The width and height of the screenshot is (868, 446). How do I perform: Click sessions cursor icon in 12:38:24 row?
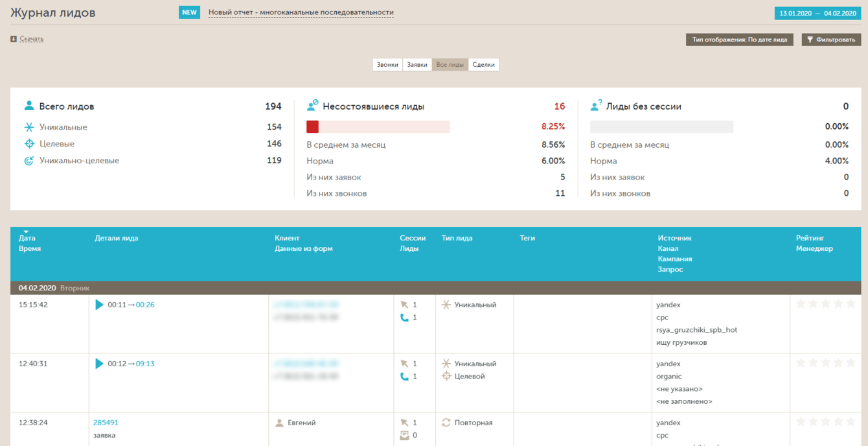[404, 423]
